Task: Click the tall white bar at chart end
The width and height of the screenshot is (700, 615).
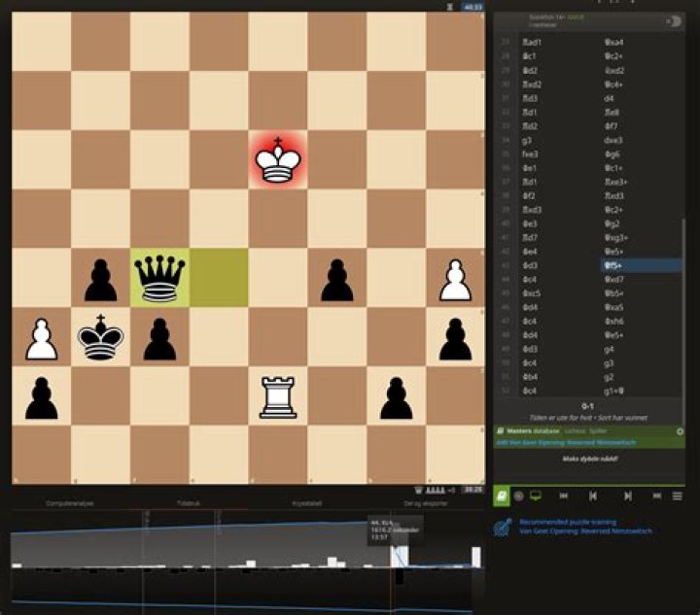Action: click(x=476, y=557)
